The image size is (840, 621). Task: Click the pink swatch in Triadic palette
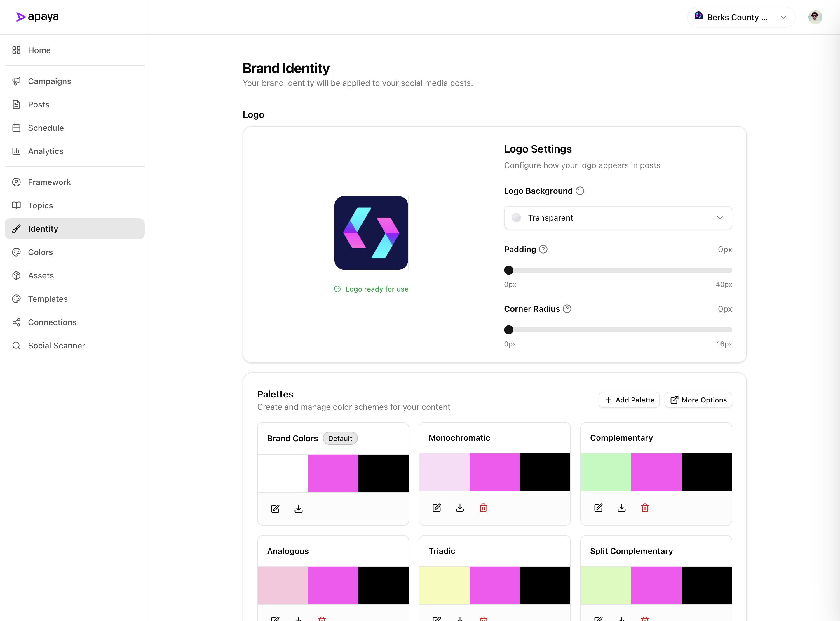[x=494, y=585]
